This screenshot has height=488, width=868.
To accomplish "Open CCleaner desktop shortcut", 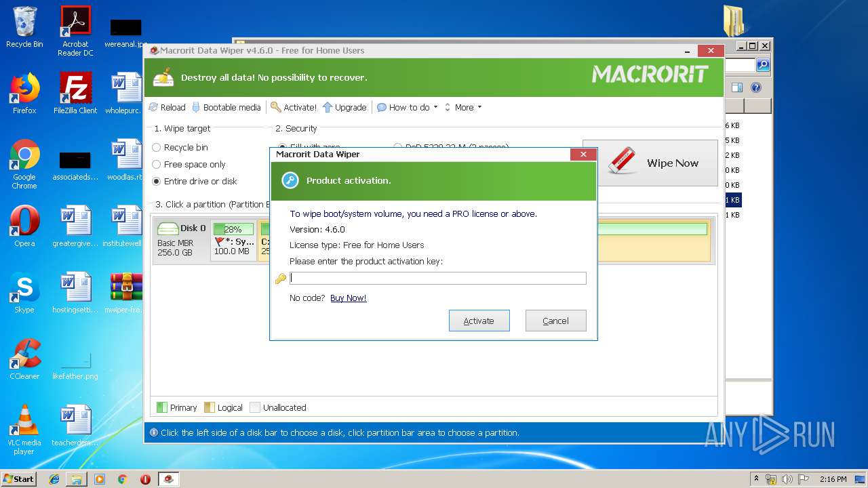I will point(24,359).
